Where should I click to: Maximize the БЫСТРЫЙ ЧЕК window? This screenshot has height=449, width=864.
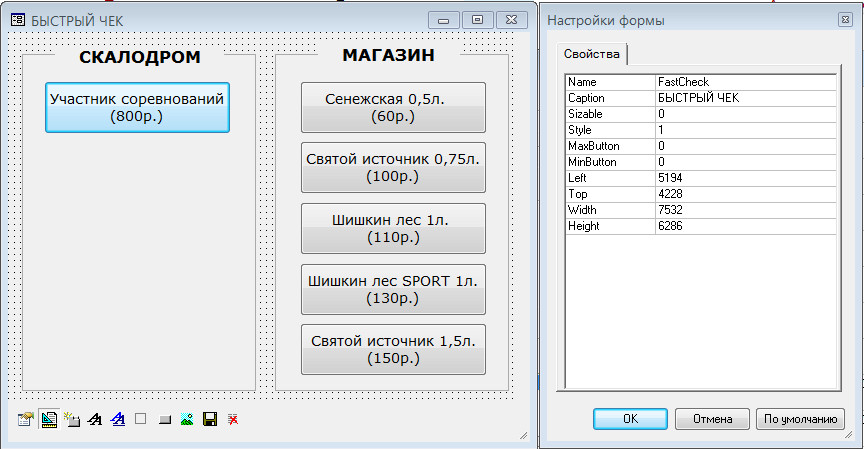[478, 20]
